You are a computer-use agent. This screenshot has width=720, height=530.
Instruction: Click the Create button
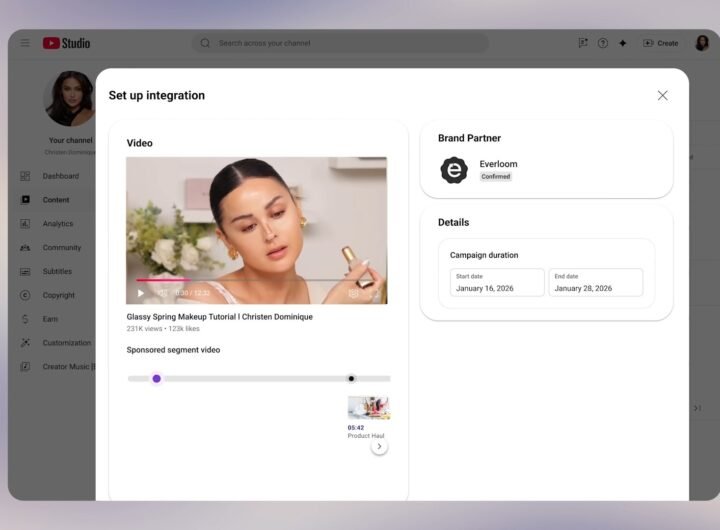pyautogui.click(x=661, y=43)
